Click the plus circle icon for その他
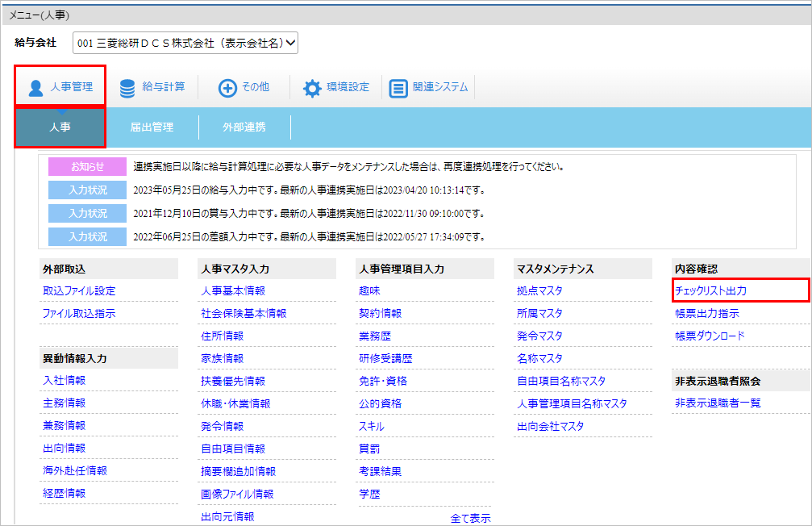The image size is (812, 526). (x=227, y=88)
